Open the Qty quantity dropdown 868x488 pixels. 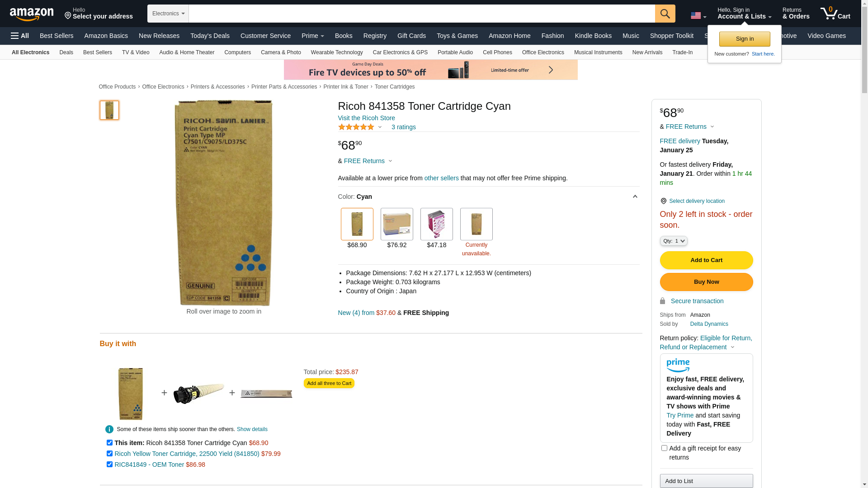[x=674, y=241]
